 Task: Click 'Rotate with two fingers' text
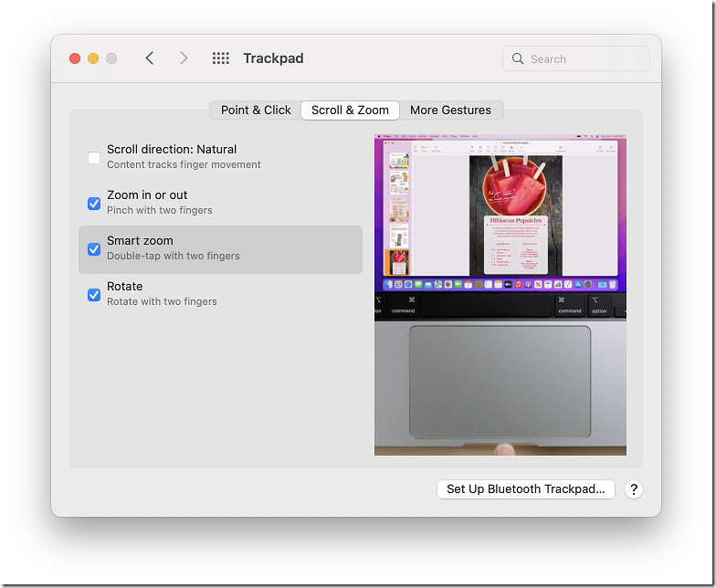click(162, 301)
